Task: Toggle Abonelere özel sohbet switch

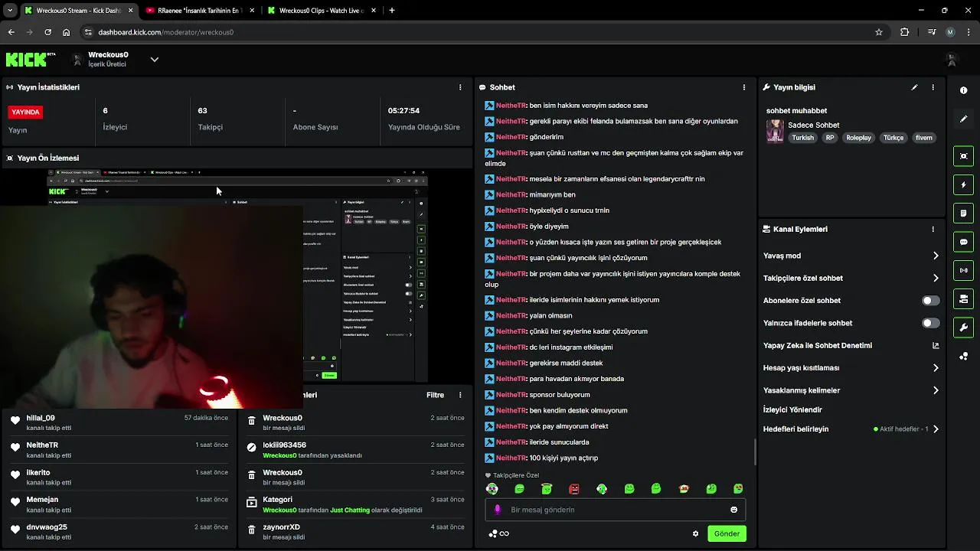Action: click(x=930, y=301)
